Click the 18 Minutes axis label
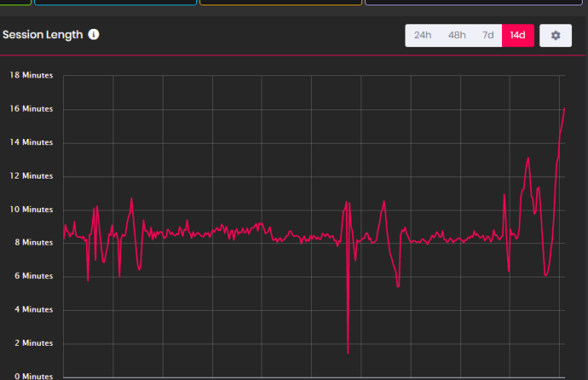This screenshot has height=380, width=588. coord(32,75)
